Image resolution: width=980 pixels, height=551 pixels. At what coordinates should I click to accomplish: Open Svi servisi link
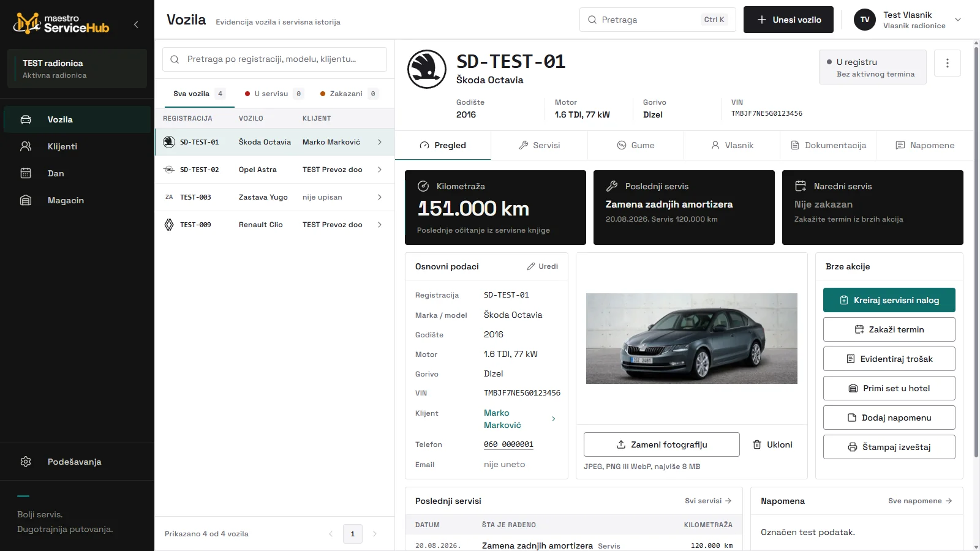pos(708,501)
